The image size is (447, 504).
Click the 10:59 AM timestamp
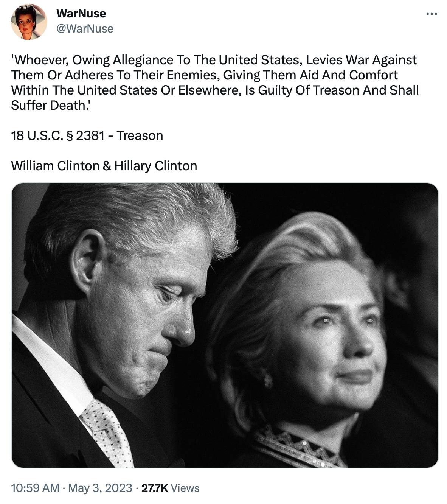pos(35,488)
